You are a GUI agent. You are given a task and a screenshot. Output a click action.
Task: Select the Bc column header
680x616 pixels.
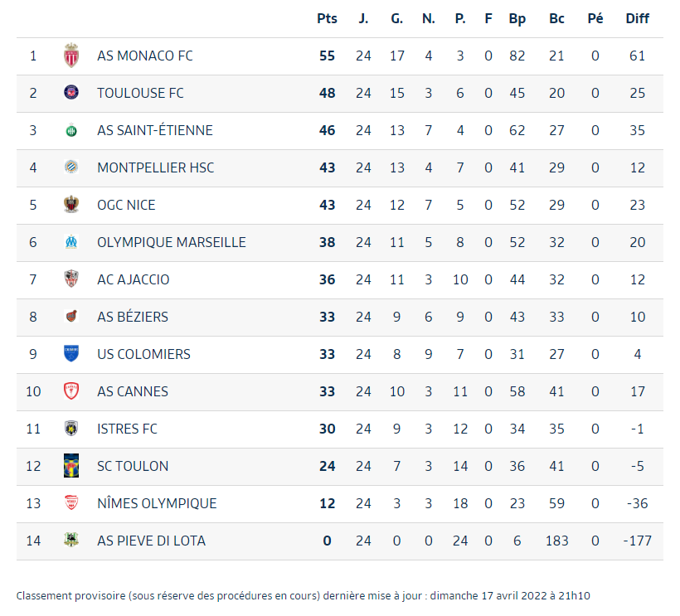coord(556,18)
